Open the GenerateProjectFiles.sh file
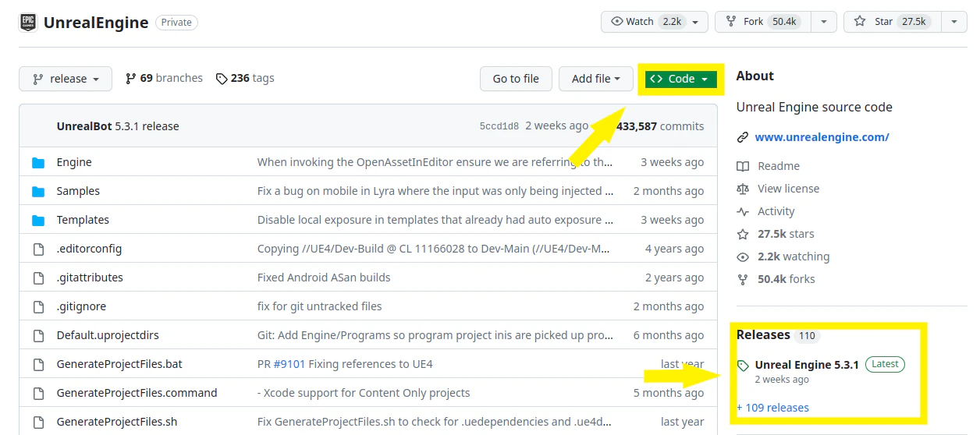The image size is (980, 435). (x=117, y=422)
